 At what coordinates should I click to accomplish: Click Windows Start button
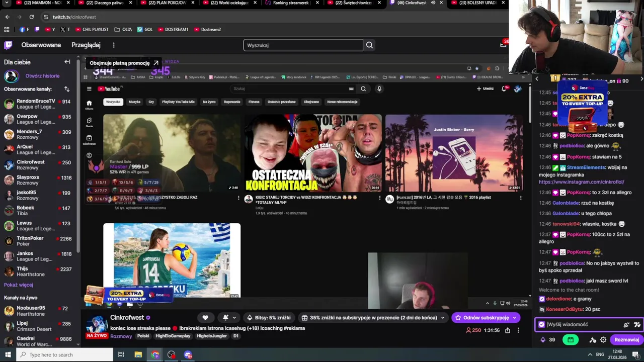point(8,354)
